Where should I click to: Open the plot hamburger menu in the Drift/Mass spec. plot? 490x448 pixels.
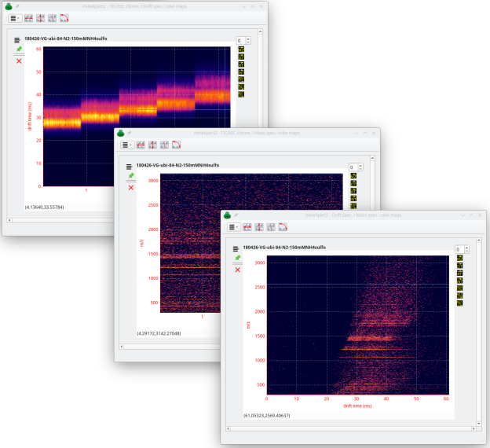coord(237,248)
